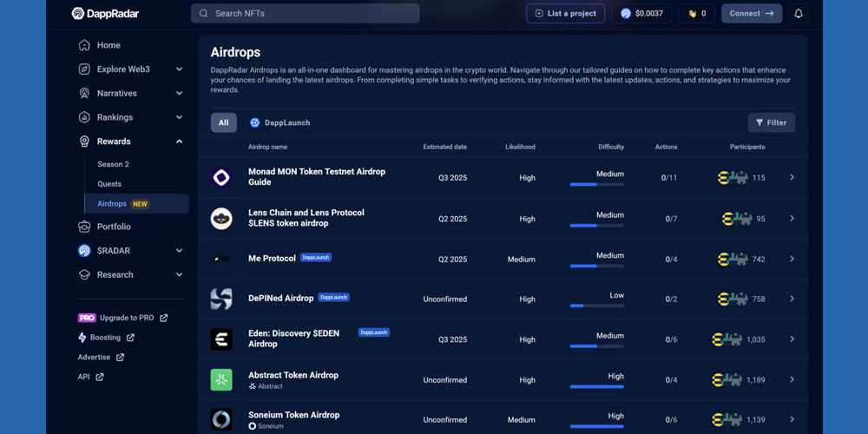Click Eden: Discovery $EDEN Airdrop title
The image size is (868, 434).
pos(294,339)
